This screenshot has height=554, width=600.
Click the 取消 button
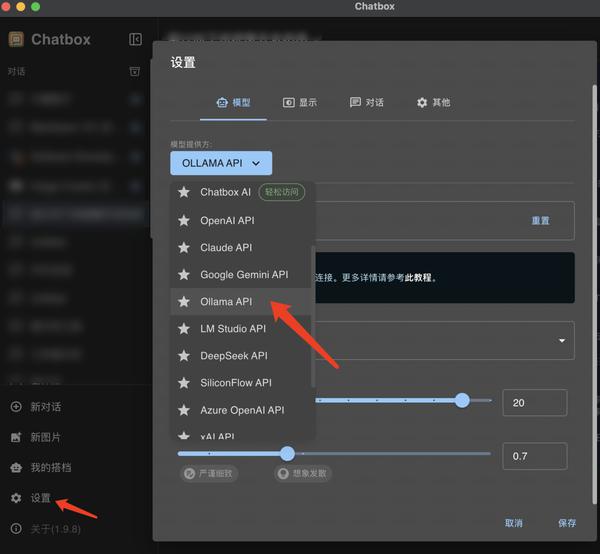click(x=513, y=523)
